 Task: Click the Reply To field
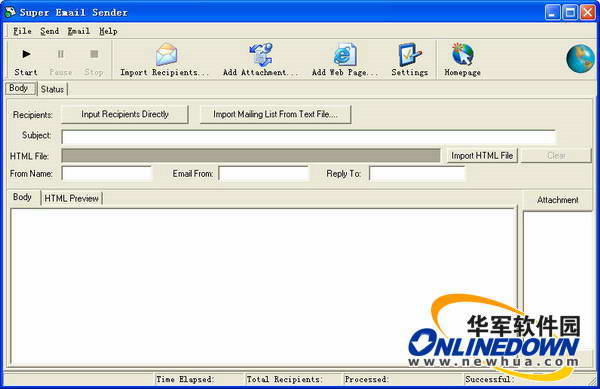tap(417, 174)
